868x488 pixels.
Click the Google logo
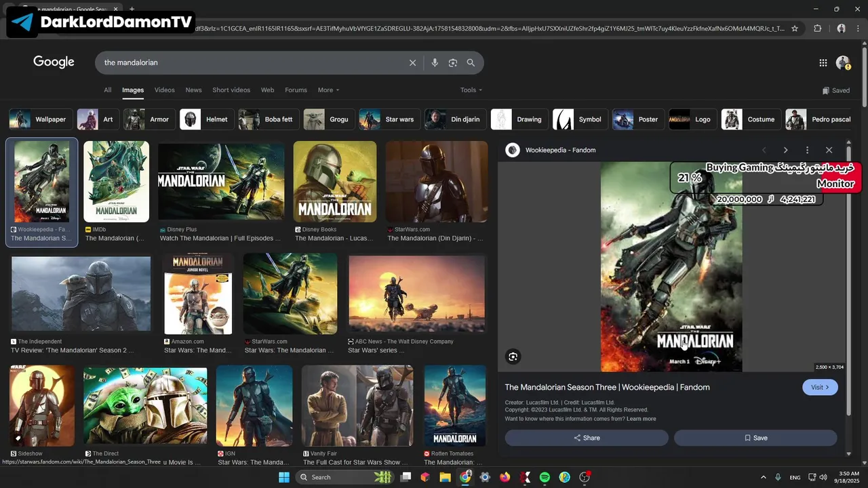click(54, 62)
